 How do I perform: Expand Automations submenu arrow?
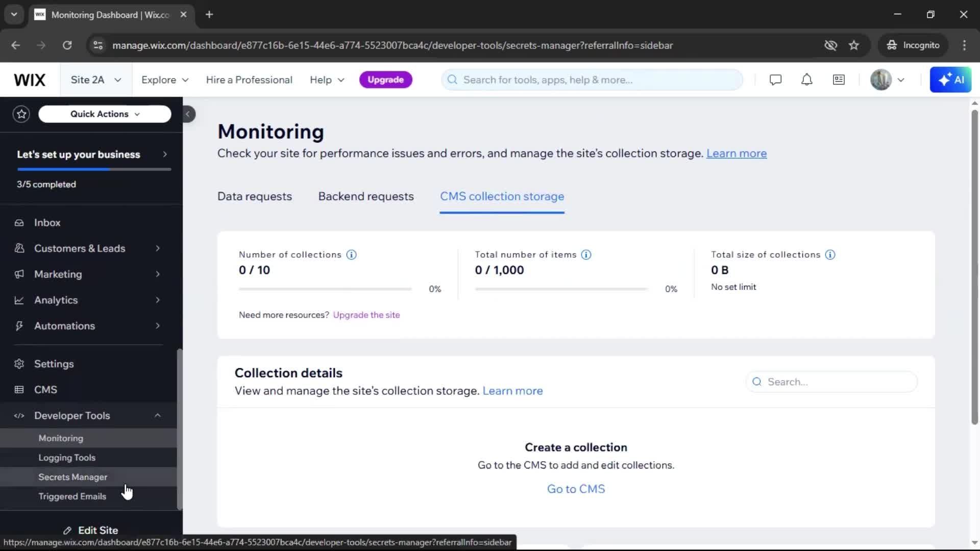point(158,326)
